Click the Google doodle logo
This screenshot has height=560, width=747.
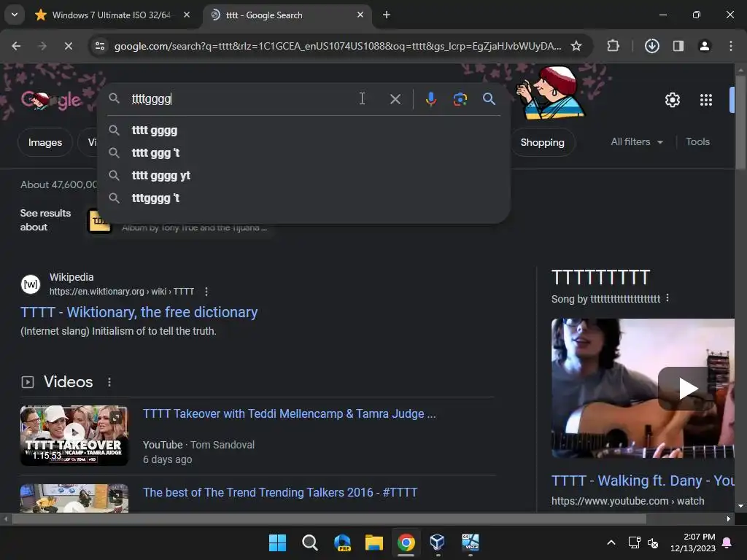pyautogui.click(x=51, y=100)
